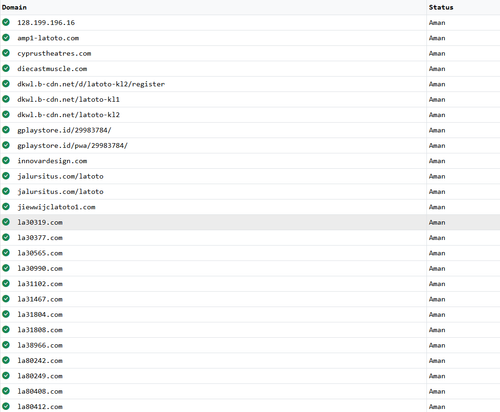The image size is (500, 412).
Task: Click the check icon for innovardesign.com
Action: coord(6,160)
